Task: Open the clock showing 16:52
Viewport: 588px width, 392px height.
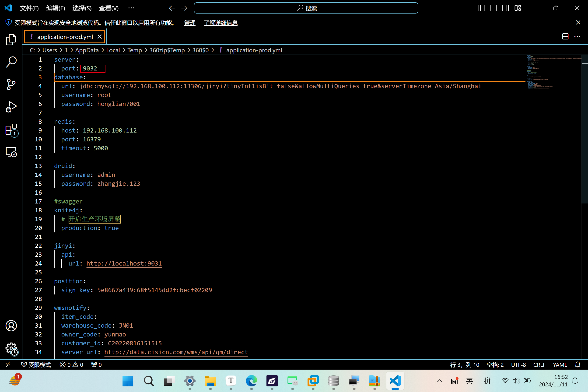Action: 553,381
